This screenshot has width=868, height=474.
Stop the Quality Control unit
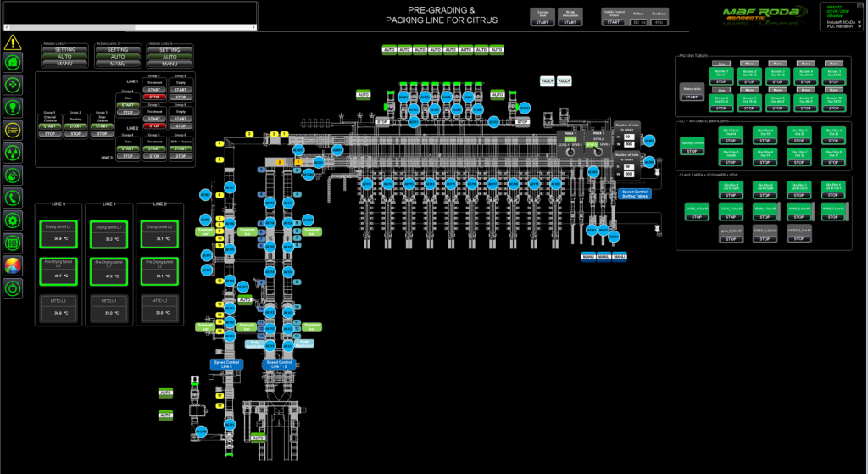coord(691,151)
